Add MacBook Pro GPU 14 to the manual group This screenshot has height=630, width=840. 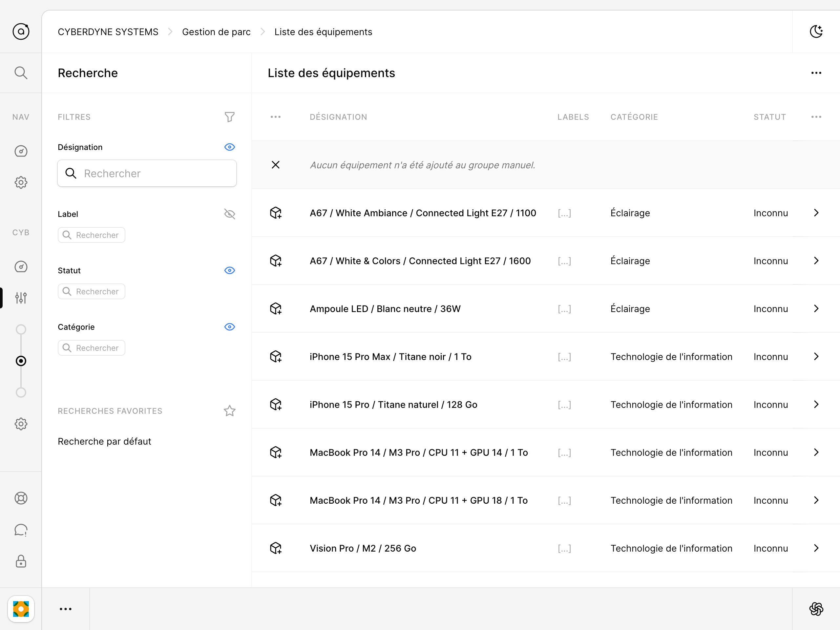pos(276,452)
